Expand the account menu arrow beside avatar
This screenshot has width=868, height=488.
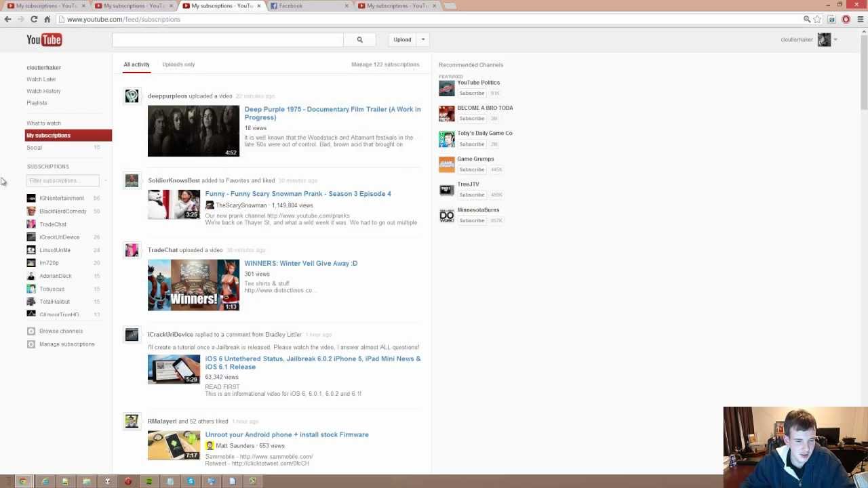(x=835, y=40)
